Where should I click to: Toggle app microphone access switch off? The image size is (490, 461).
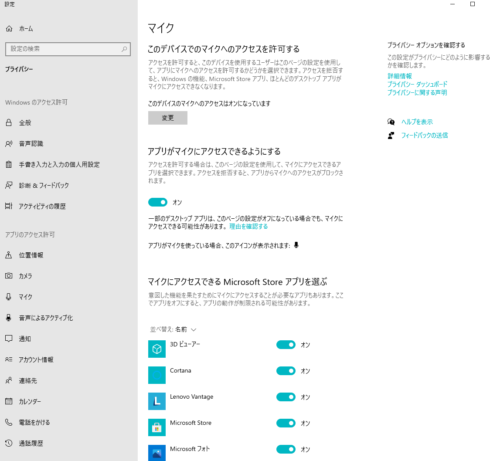[157, 202]
